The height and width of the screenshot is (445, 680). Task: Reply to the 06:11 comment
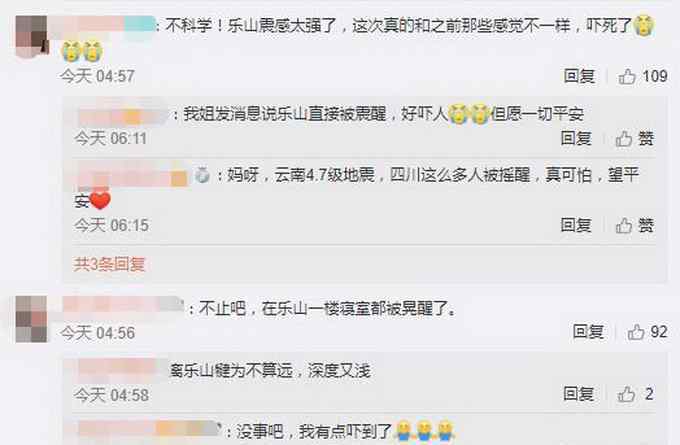coord(576,138)
